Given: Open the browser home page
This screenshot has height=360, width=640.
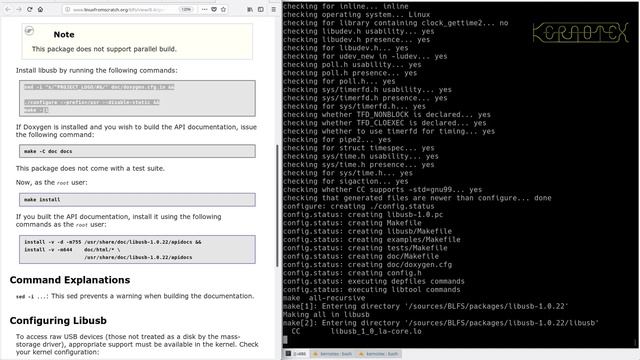Looking at the screenshot, I should click(x=40, y=9).
